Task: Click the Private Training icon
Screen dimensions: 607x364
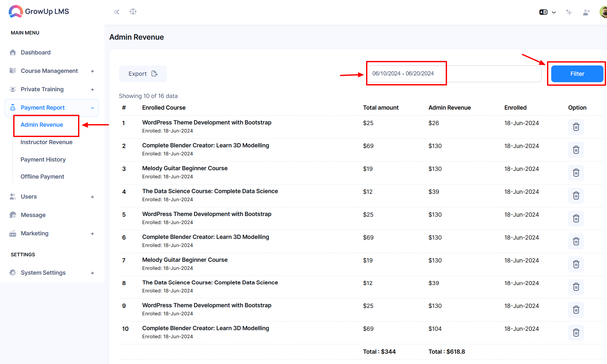Action: [13, 89]
